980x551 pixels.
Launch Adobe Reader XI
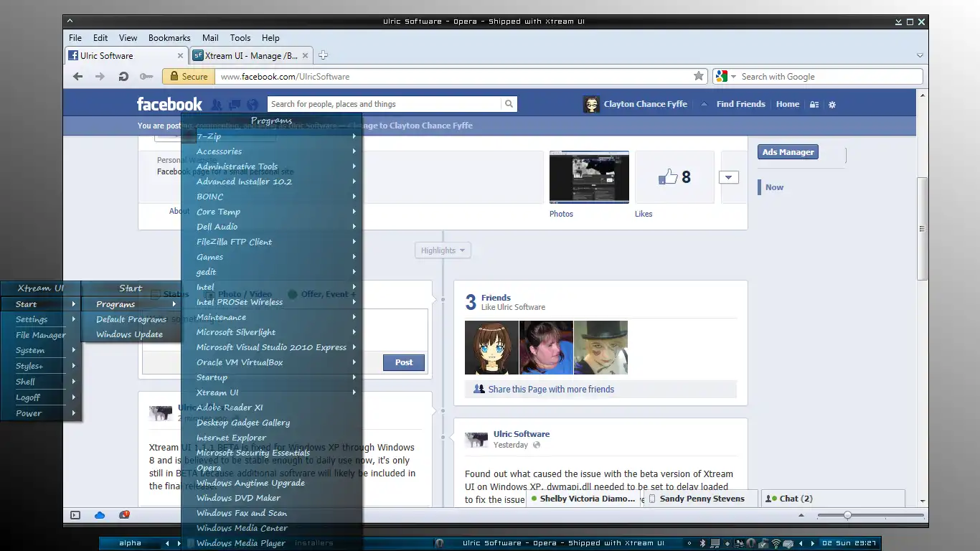[x=271, y=408]
